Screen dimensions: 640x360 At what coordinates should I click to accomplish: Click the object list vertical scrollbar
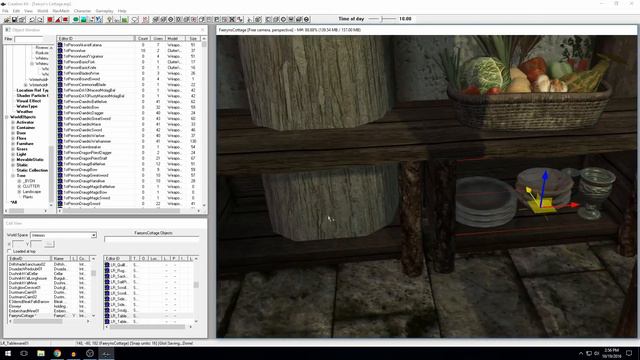pyautogui.click(x=204, y=122)
